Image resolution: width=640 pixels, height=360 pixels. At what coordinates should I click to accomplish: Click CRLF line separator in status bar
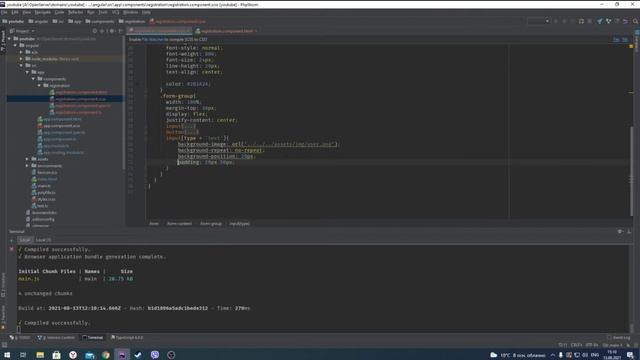pos(576,345)
